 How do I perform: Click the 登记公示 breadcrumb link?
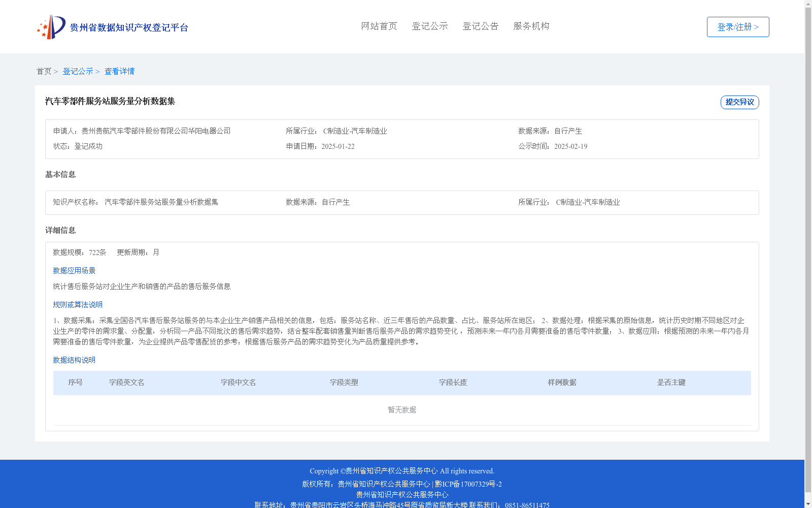click(x=78, y=71)
